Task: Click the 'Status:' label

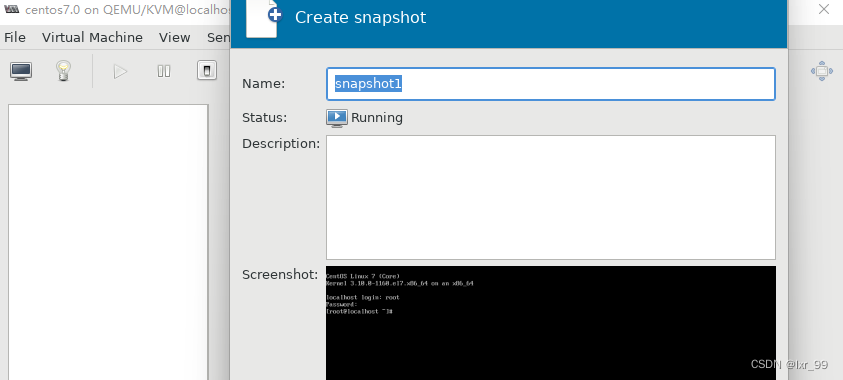Action: 265,118
